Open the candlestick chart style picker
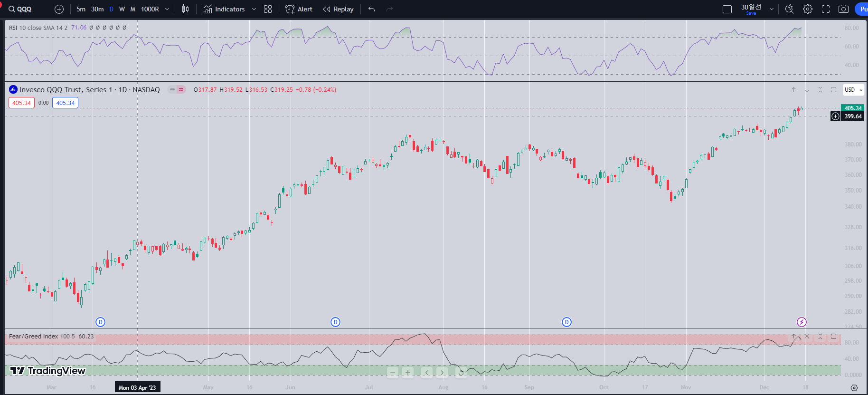The height and width of the screenshot is (395, 868). [x=186, y=9]
